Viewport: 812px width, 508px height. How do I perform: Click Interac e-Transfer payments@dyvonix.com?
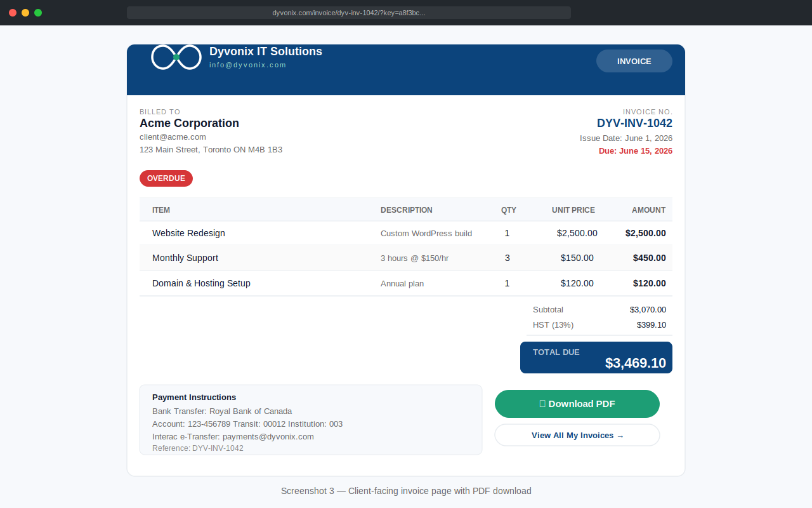point(233,437)
